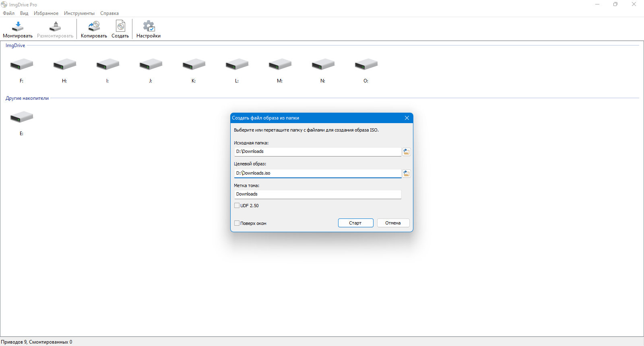Browse for Исходная папка folder
This screenshot has height=346, width=644.
click(x=407, y=152)
